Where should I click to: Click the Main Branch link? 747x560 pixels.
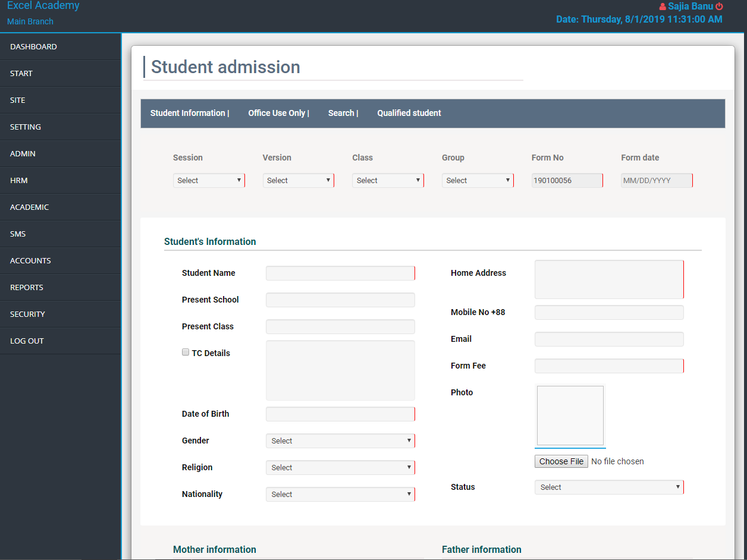point(30,21)
